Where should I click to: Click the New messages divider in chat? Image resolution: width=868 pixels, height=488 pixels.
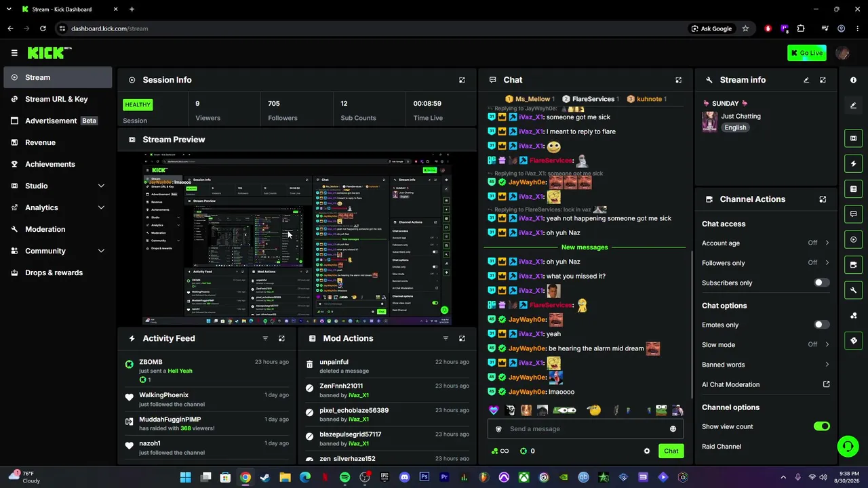tap(585, 247)
